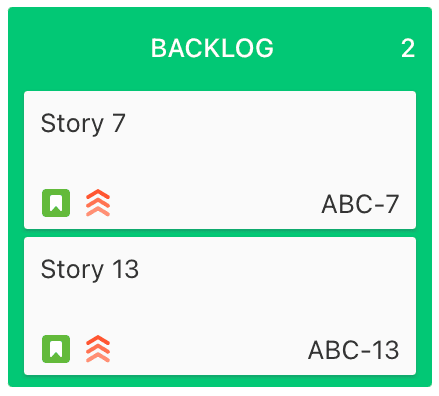Click the green bookmark icon on Story 13
439x396 pixels.
pyautogui.click(x=56, y=349)
